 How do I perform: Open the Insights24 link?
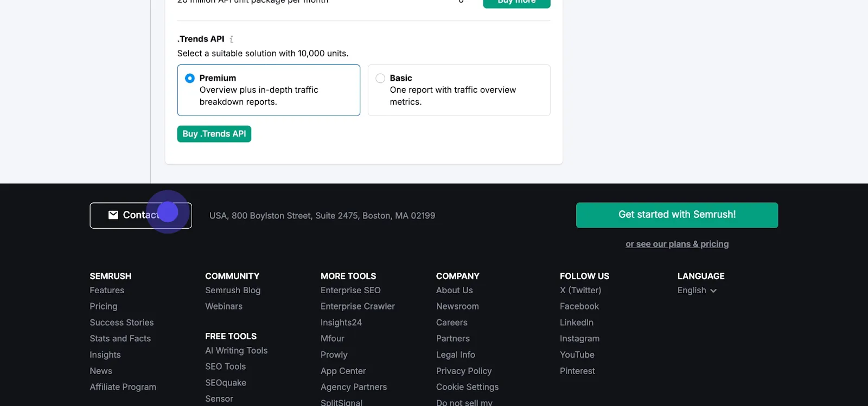tap(341, 323)
